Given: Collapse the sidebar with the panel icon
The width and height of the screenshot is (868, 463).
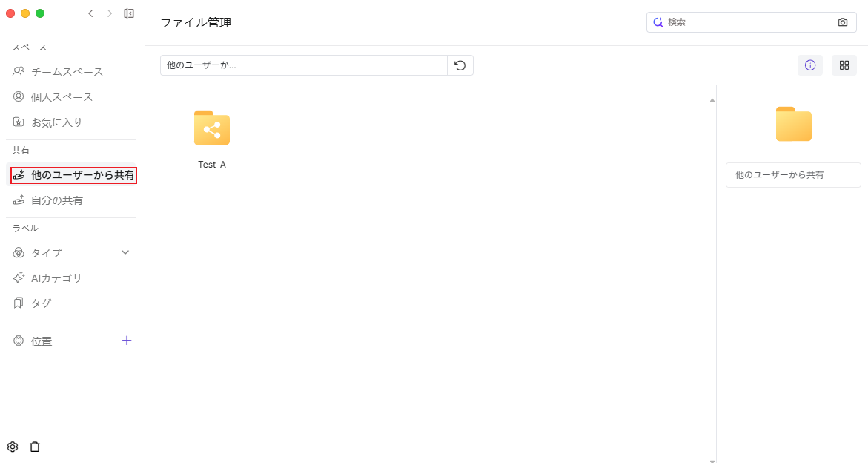Looking at the screenshot, I should (x=129, y=13).
